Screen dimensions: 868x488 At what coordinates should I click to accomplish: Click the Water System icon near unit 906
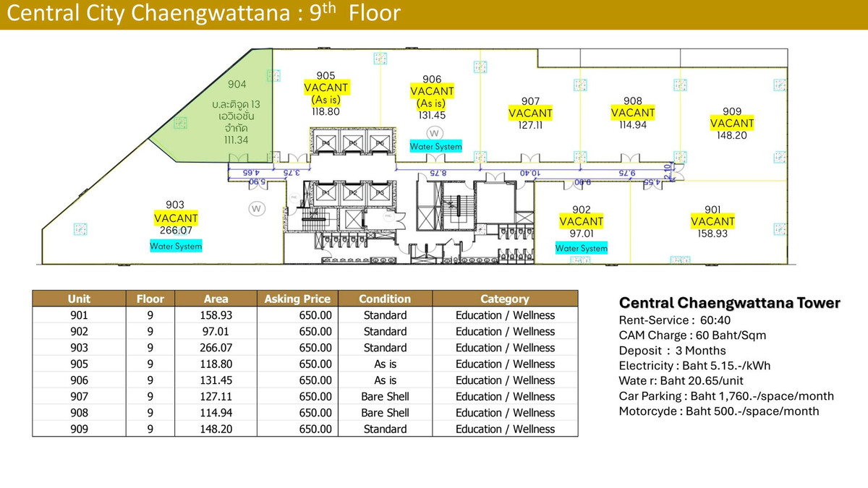[436, 146]
